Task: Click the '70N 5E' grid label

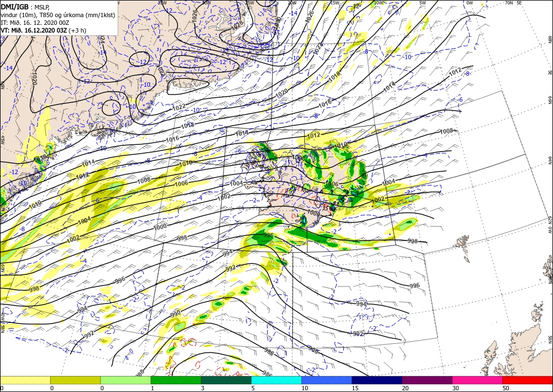Action: pyautogui.click(x=513, y=2)
